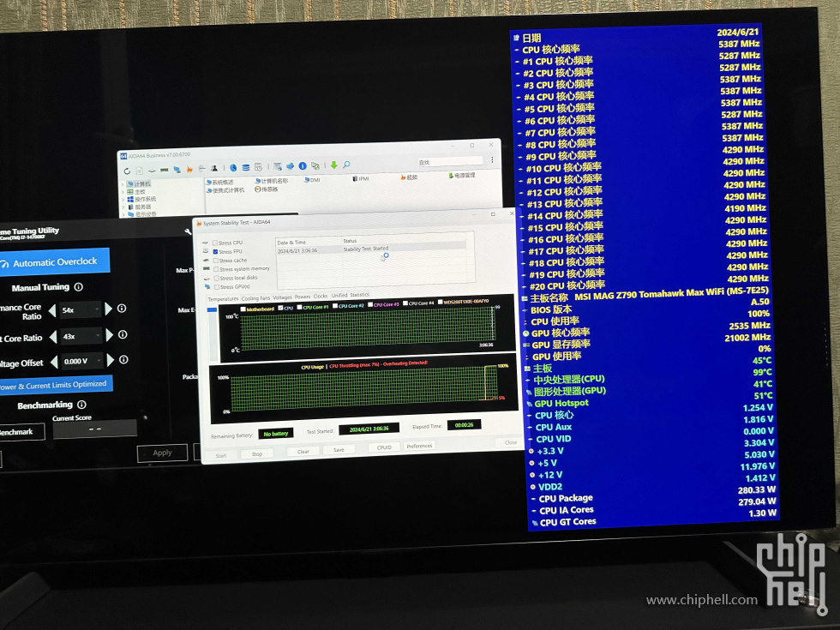Click the Stability Test: Started log row

point(370,249)
